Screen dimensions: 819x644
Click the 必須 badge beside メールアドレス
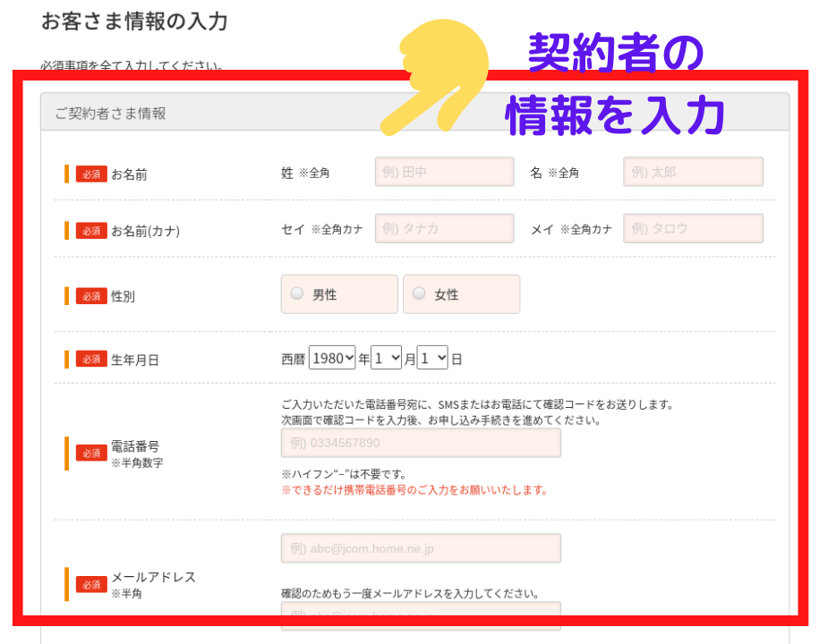pos(91,584)
